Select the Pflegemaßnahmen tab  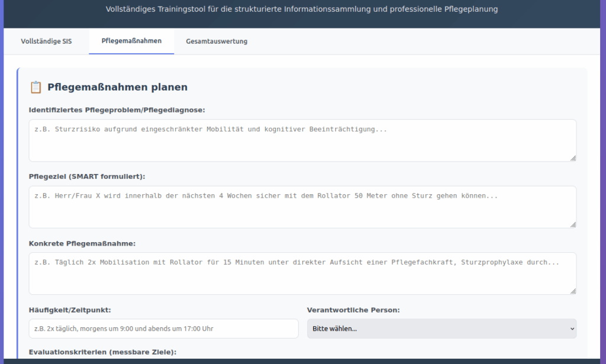click(x=131, y=41)
